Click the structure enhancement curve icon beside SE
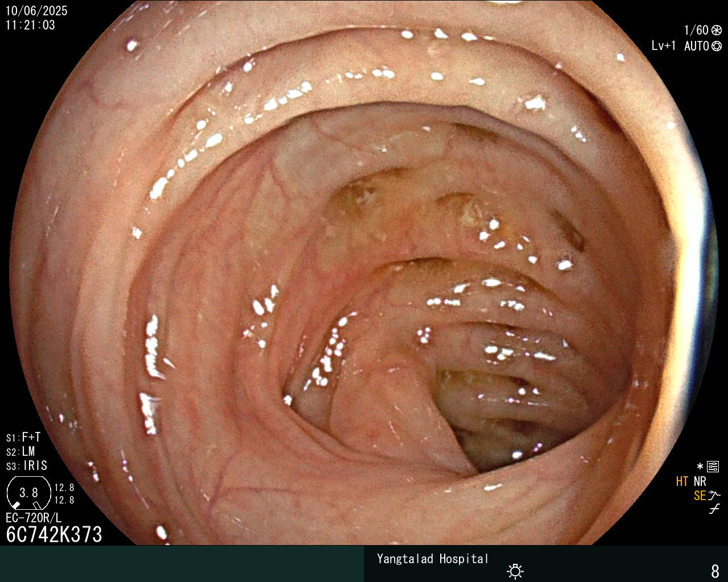Viewport: 728px width, 582px height. tap(714, 496)
